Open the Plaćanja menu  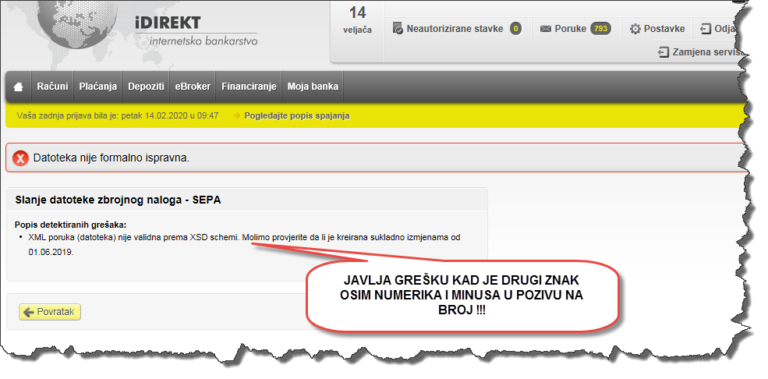[x=98, y=87]
